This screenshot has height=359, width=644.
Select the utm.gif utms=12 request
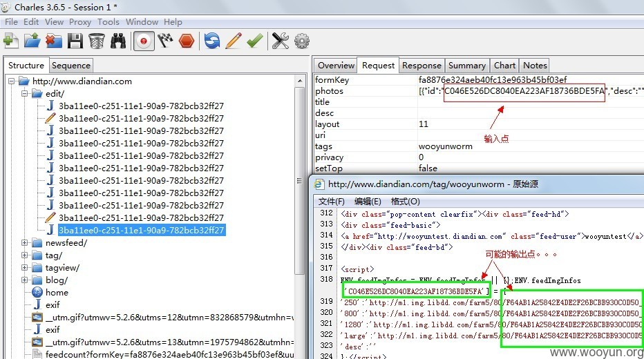tap(169, 317)
